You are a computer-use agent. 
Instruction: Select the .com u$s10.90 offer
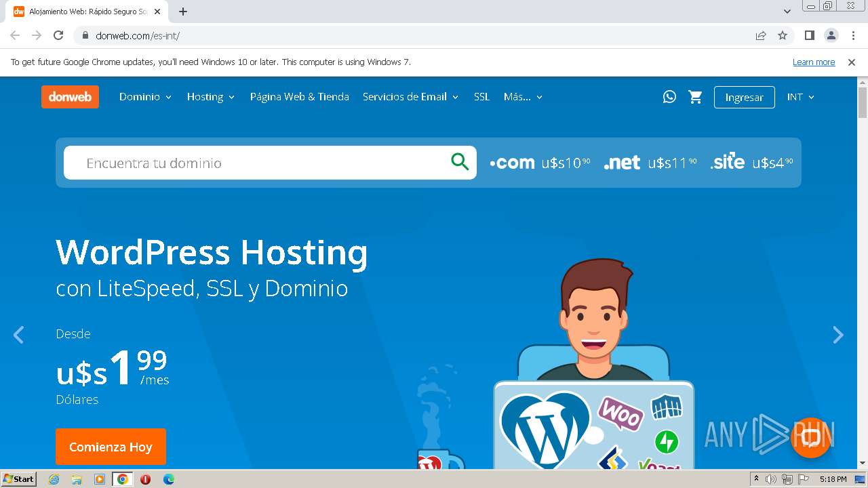pos(540,163)
